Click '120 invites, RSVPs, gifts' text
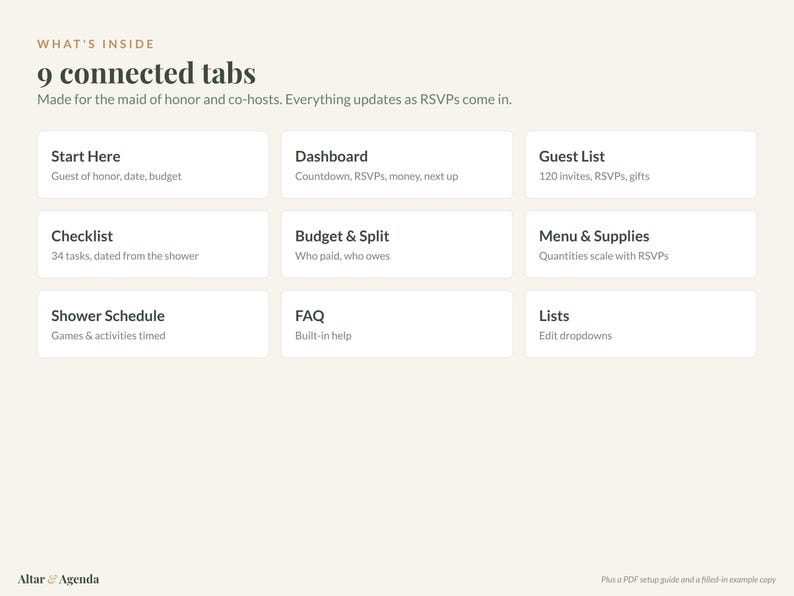The height and width of the screenshot is (596, 794). 594,176
